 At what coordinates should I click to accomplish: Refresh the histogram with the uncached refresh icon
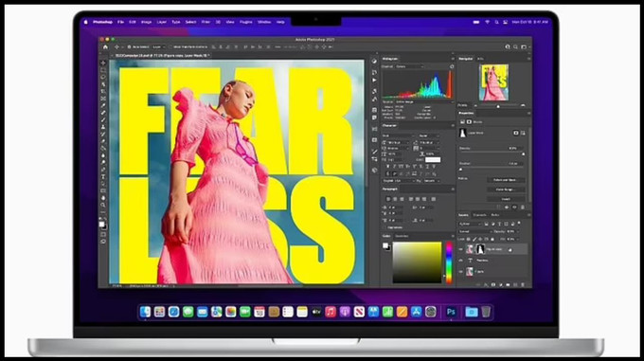tap(452, 66)
